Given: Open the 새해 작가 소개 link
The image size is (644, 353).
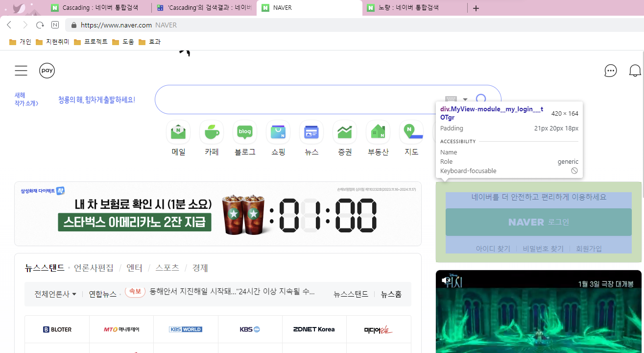Looking at the screenshot, I should click(26, 99).
